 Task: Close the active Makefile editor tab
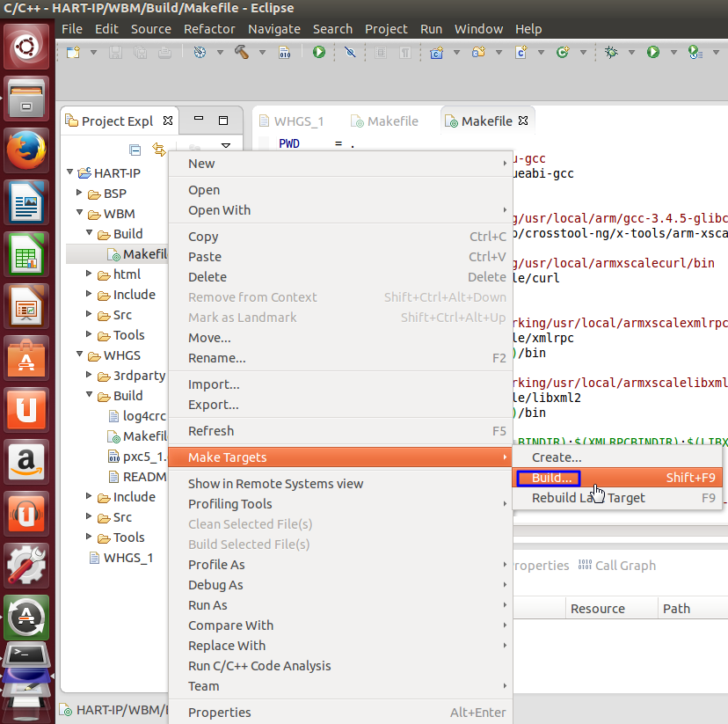pos(523,121)
